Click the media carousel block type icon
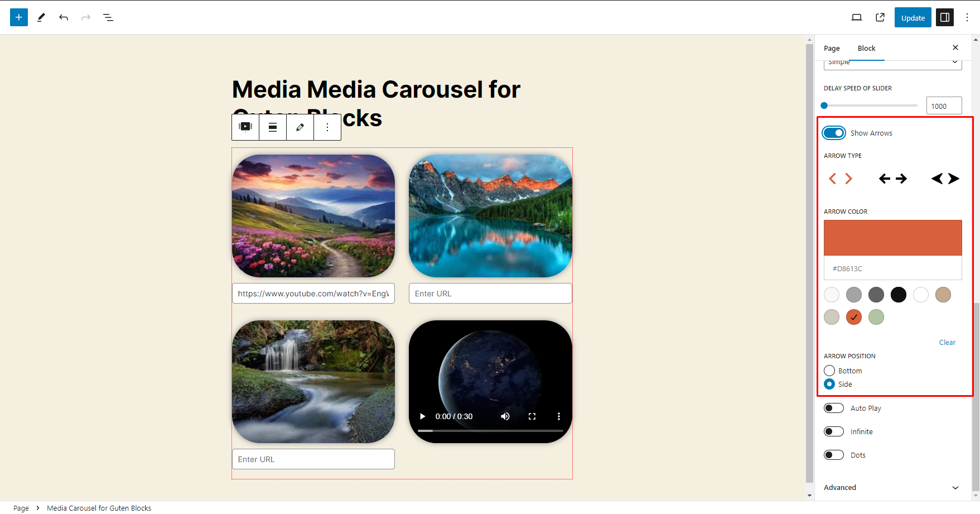 245,127
